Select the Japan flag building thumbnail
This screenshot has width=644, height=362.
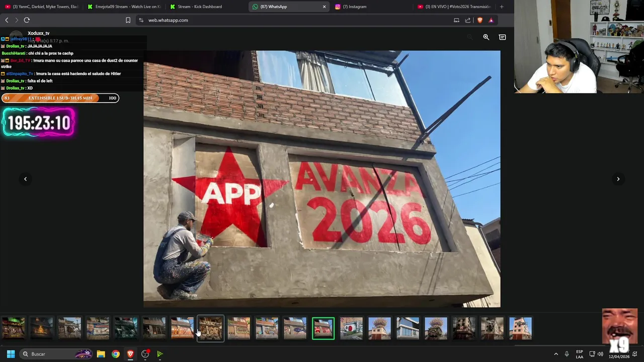pyautogui.click(x=351, y=328)
